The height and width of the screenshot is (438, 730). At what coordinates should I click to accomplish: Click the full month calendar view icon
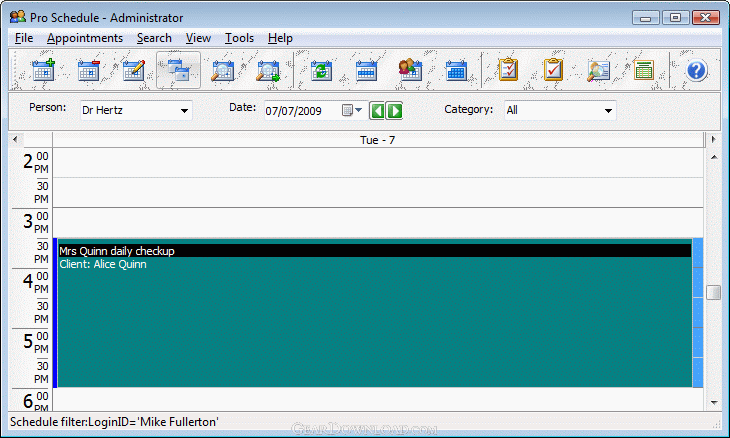(456, 71)
